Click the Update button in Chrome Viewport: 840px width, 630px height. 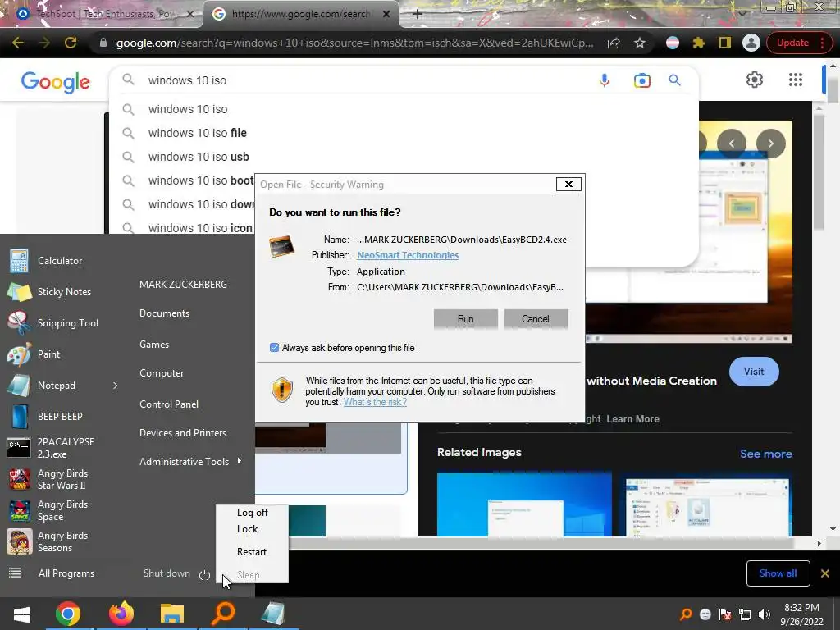(x=792, y=43)
